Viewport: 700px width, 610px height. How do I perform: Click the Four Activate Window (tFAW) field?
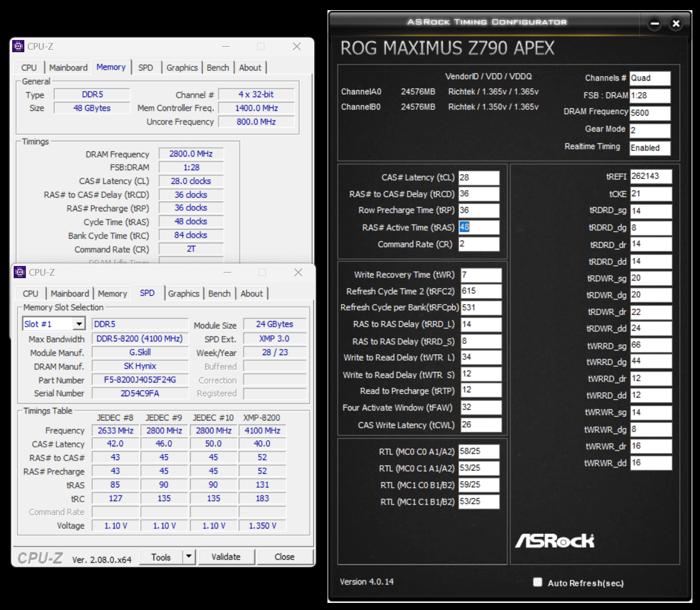pyautogui.click(x=481, y=407)
